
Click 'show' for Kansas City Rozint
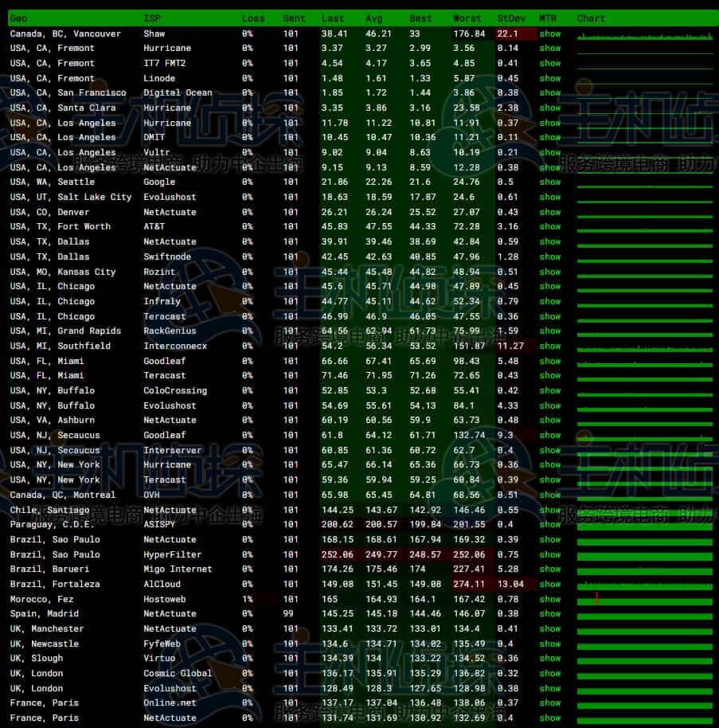pyautogui.click(x=550, y=272)
